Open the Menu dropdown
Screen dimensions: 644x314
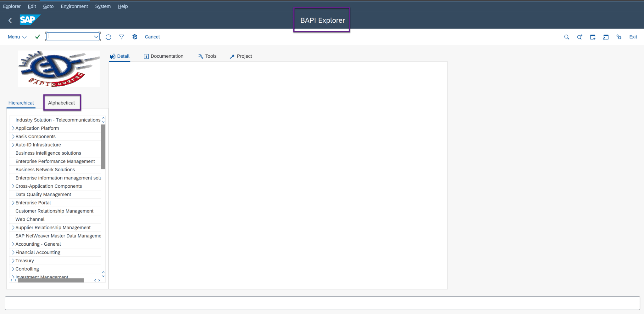coord(17,37)
